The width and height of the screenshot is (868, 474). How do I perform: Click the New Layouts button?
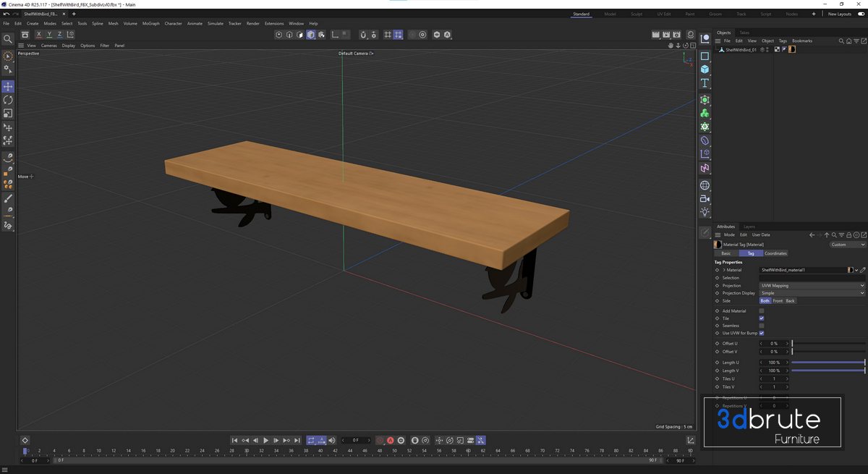point(840,14)
